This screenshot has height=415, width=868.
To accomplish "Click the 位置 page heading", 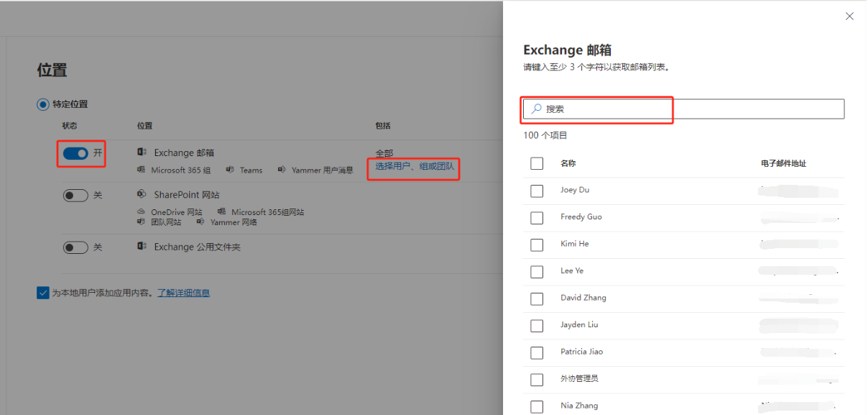I will point(52,70).
